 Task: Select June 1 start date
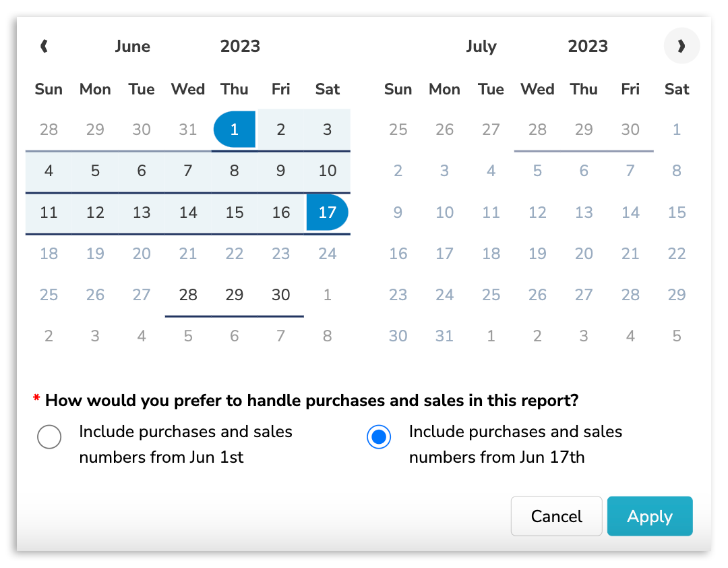pos(235,130)
